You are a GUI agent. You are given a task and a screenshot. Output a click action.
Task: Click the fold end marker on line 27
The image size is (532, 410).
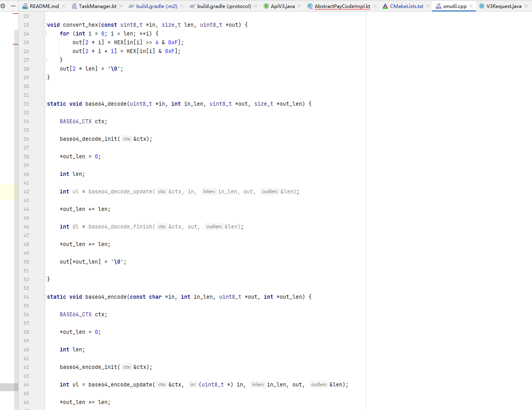[x=45, y=60]
